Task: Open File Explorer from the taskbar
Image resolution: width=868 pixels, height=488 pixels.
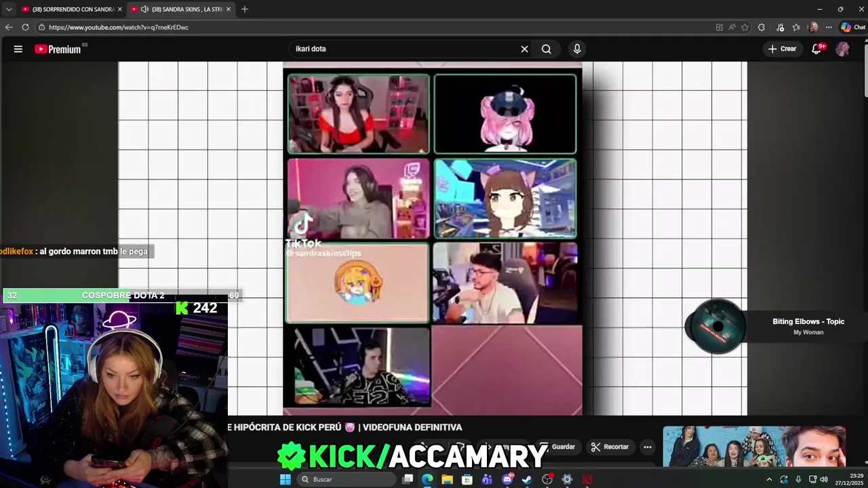Action: (x=448, y=479)
